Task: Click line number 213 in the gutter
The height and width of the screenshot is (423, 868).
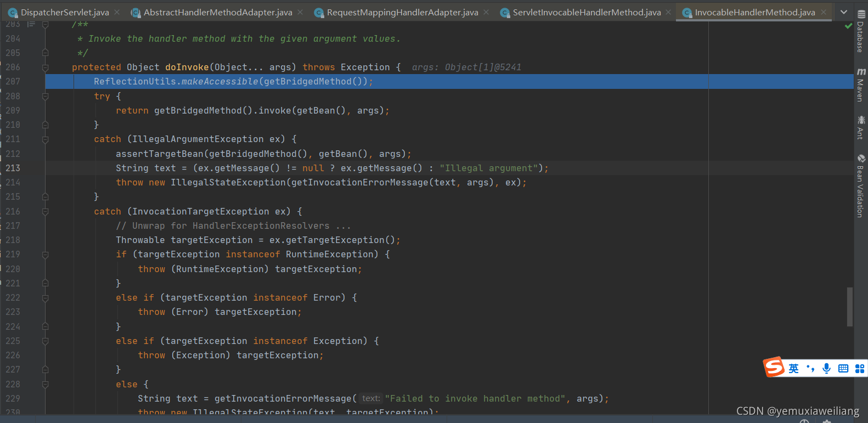Action: 13,168
